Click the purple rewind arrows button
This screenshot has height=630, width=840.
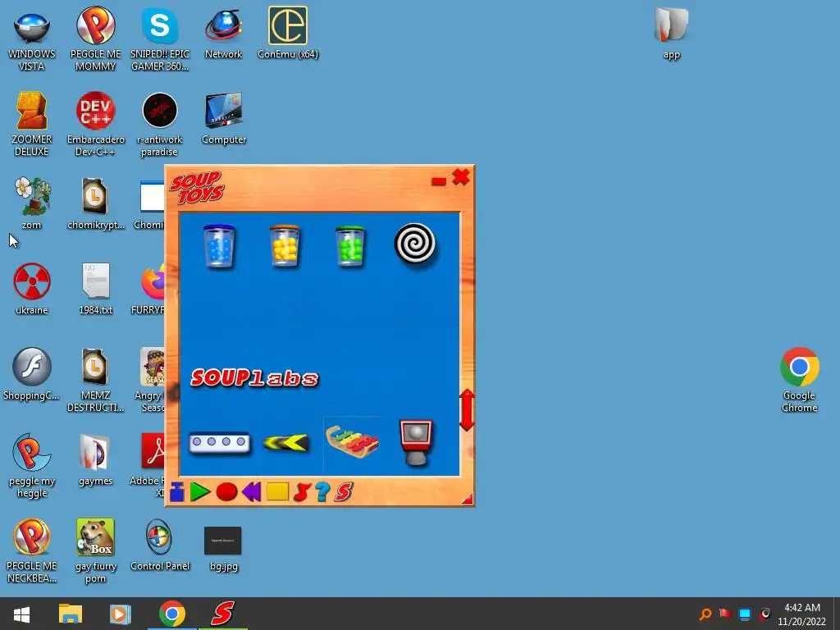coord(251,492)
